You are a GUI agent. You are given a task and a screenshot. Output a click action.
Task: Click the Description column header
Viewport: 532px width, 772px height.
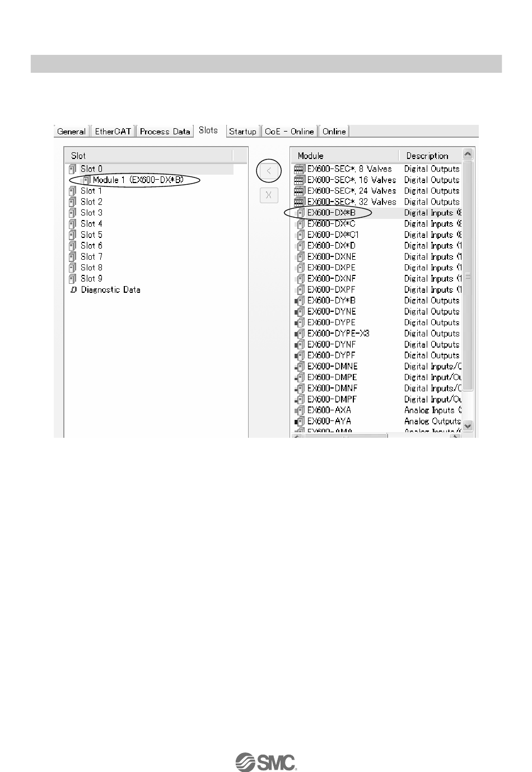(x=430, y=156)
